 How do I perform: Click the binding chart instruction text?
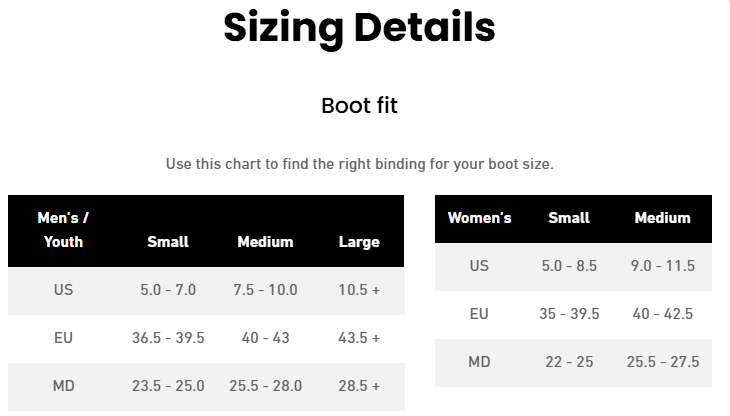(x=359, y=163)
